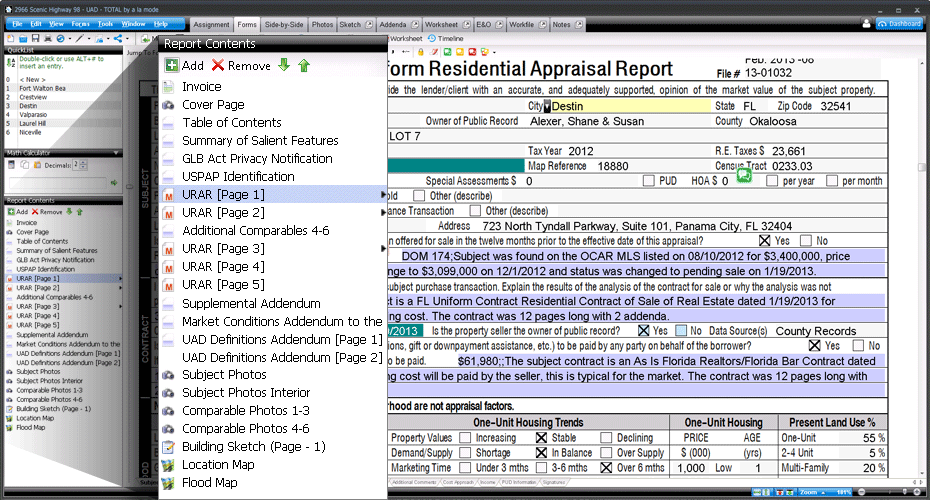Select Additional Comparables 4-6 in popup list
Viewport: 930px width, 500px height.
click(256, 231)
